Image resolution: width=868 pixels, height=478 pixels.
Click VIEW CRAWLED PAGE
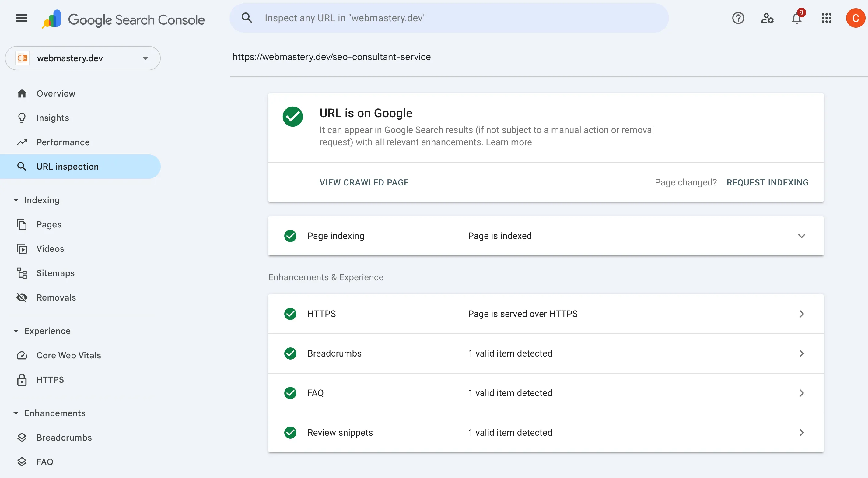coord(364,182)
